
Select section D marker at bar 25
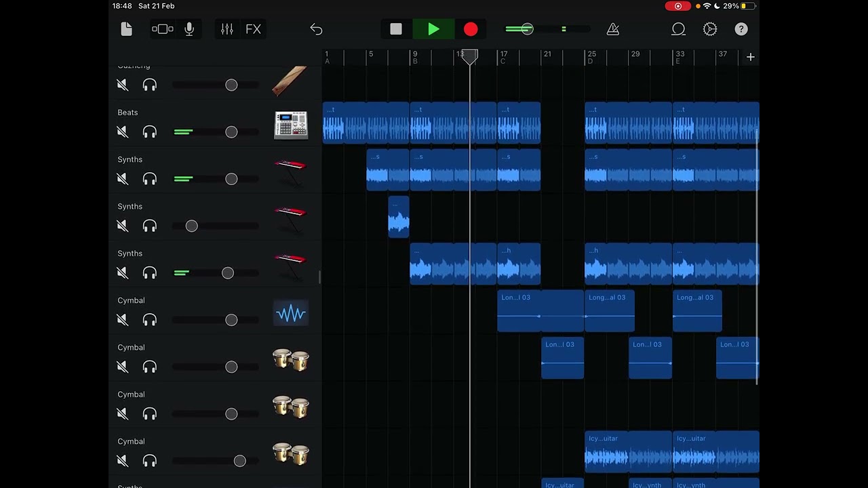coord(590,61)
